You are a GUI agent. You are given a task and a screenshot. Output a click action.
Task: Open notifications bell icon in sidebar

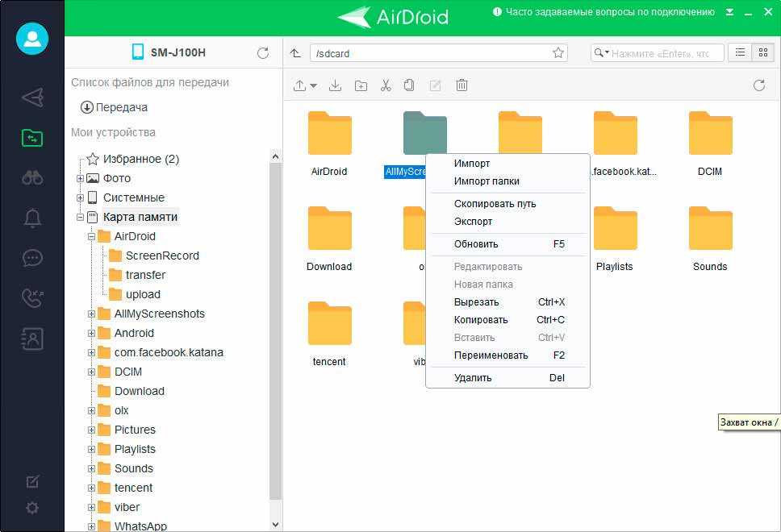click(x=32, y=218)
